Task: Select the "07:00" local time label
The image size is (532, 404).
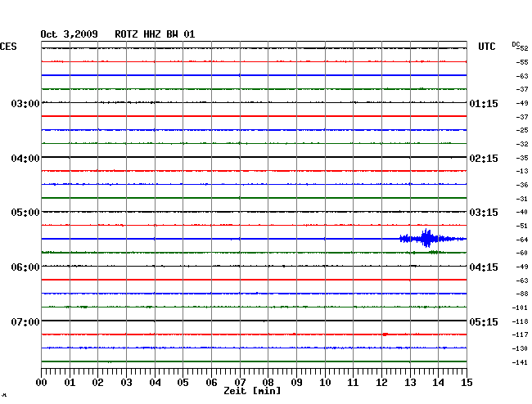Action: [25, 321]
